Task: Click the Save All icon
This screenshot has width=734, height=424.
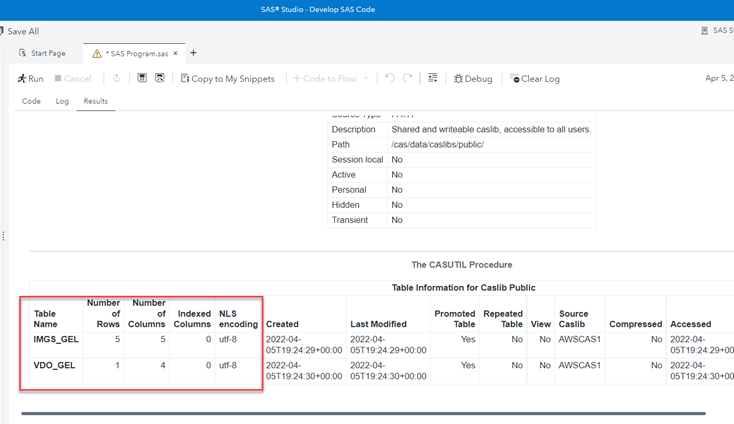Action: (x=3, y=31)
